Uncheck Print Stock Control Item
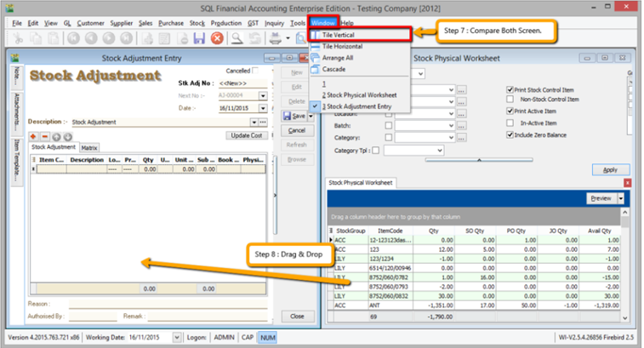Screen dimensions: 644x348 tap(510, 88)
